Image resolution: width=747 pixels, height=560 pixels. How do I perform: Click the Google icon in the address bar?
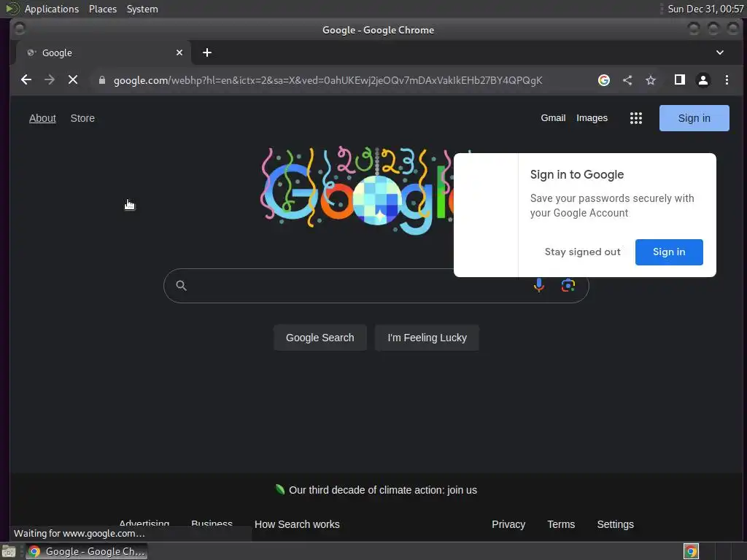603,80
